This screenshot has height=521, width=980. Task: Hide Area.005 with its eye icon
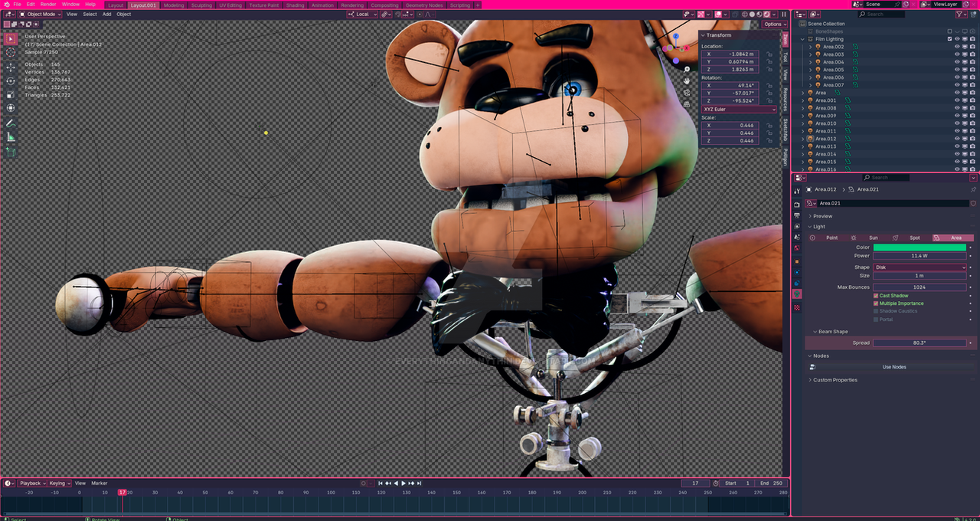point(957,70)
